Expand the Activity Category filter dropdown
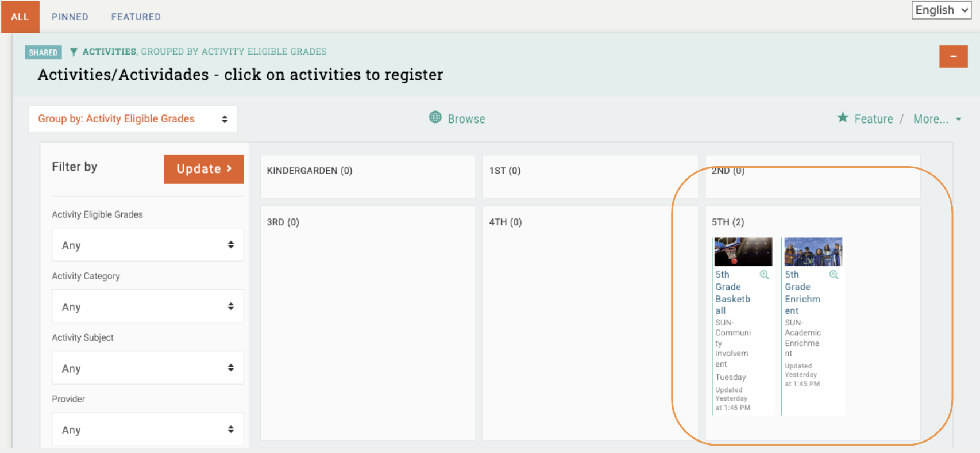 coord(148,306)
